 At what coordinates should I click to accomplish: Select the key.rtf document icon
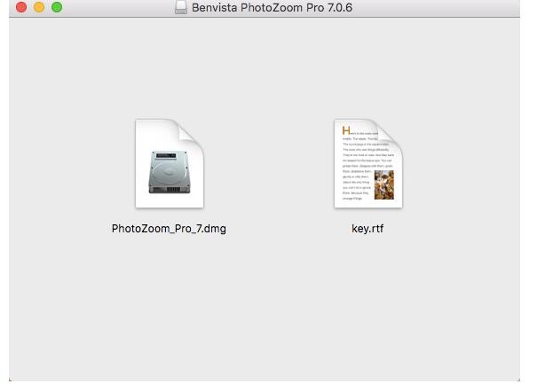tap(368, 163)
